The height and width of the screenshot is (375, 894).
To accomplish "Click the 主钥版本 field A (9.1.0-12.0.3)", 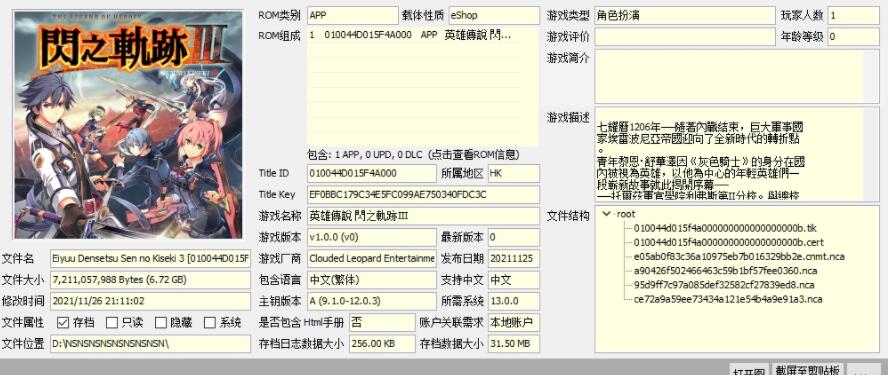I will (372, 301).
